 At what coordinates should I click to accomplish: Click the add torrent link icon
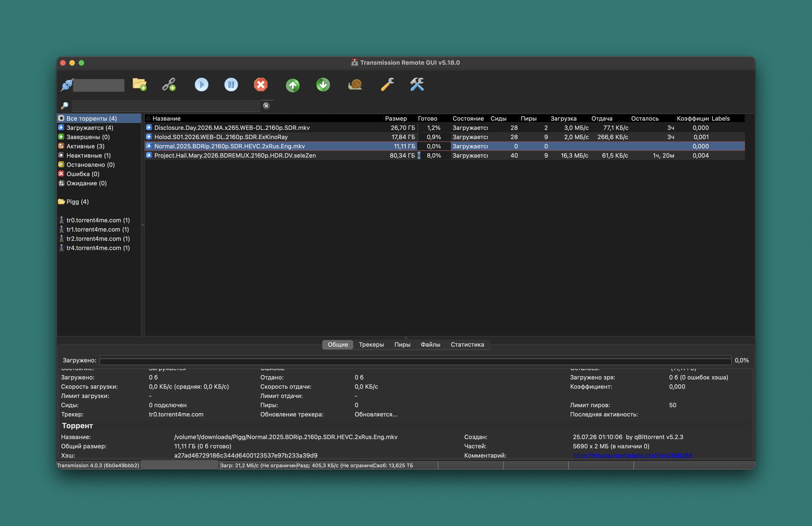coord(169,85)
